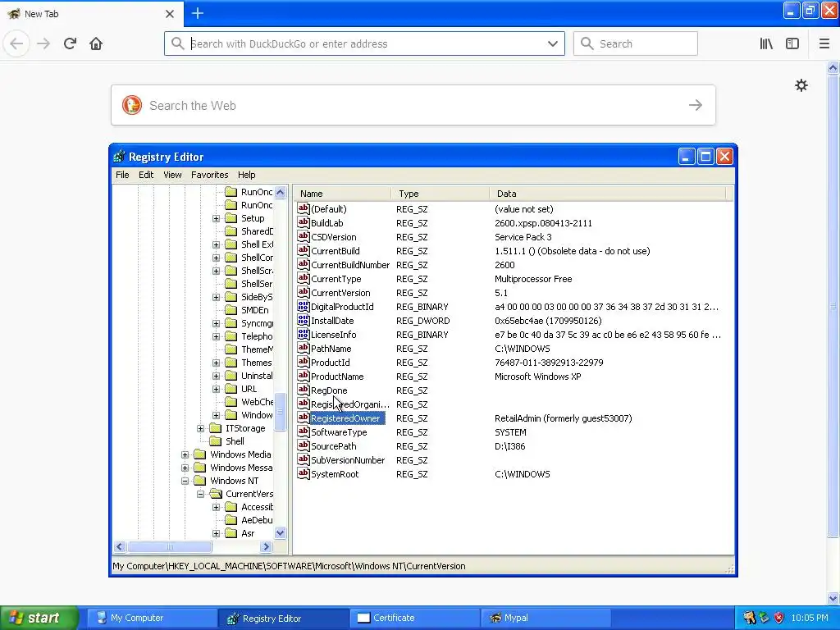Image resolution: width=840 pixels, height=630 pixels.
Task: Click the browser back arrow
Action: tap(16, 43)
